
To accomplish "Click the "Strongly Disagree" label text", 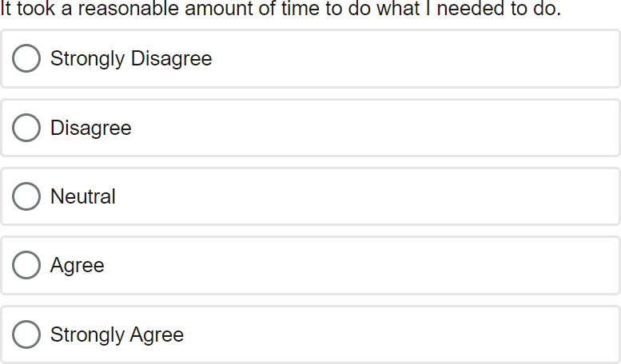I will pyautogui.click(x=131, y=58).
